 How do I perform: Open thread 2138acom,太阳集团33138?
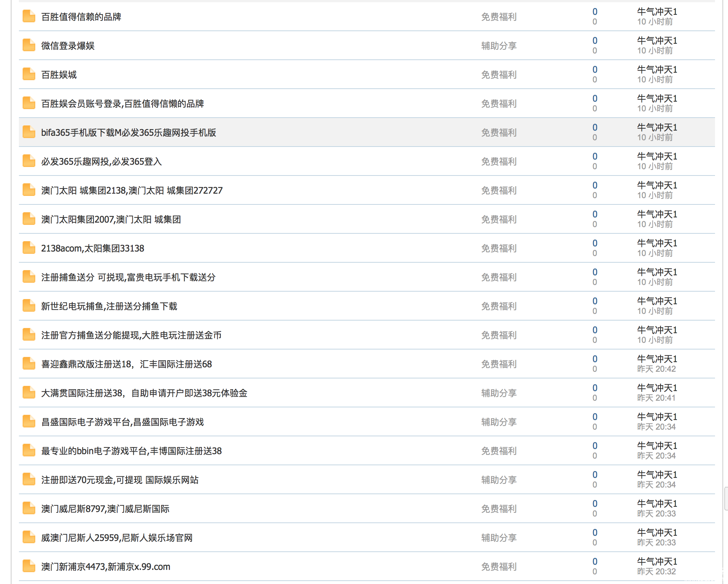[93, 248]
